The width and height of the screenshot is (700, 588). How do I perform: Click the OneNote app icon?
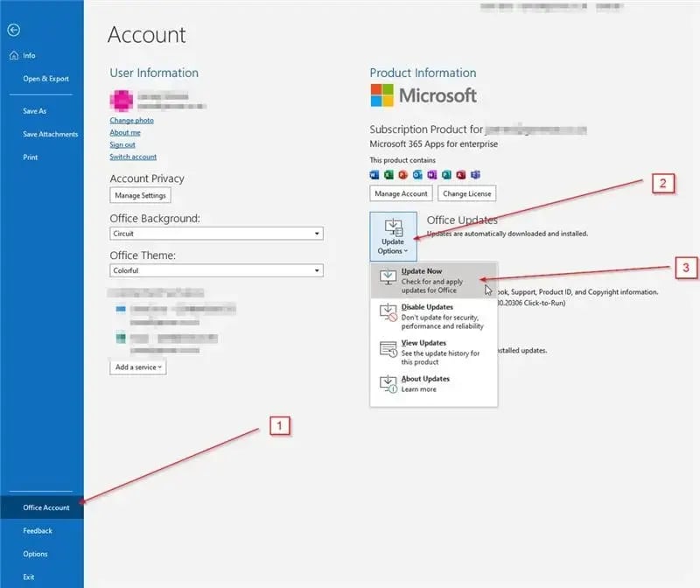(431, 175)
